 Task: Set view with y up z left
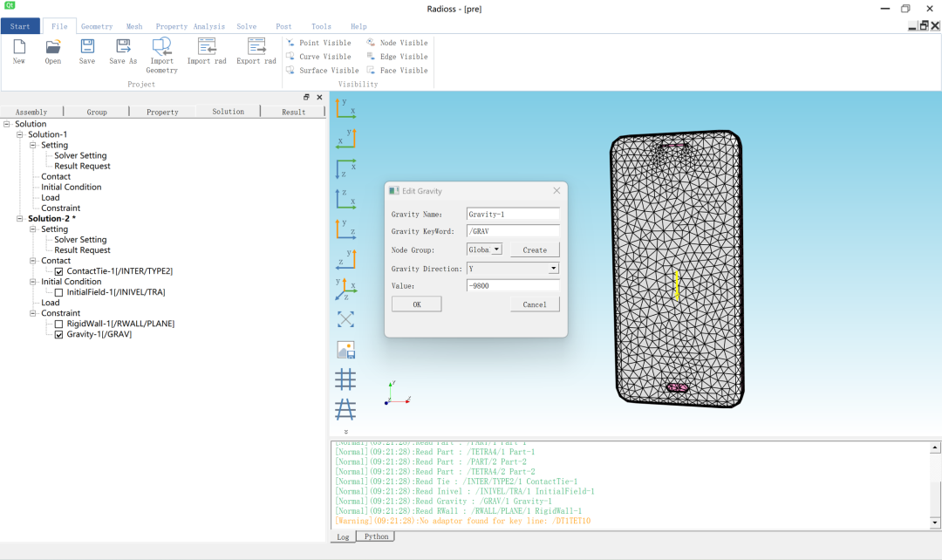click(345, 259)
